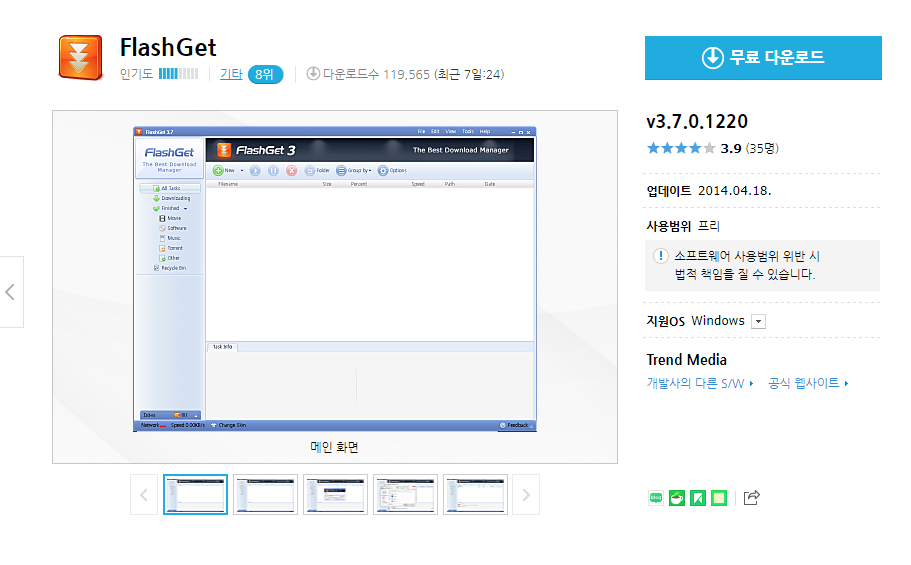Select the second screenshot thumbnail
911x565 pixels.
coord(266,495)
